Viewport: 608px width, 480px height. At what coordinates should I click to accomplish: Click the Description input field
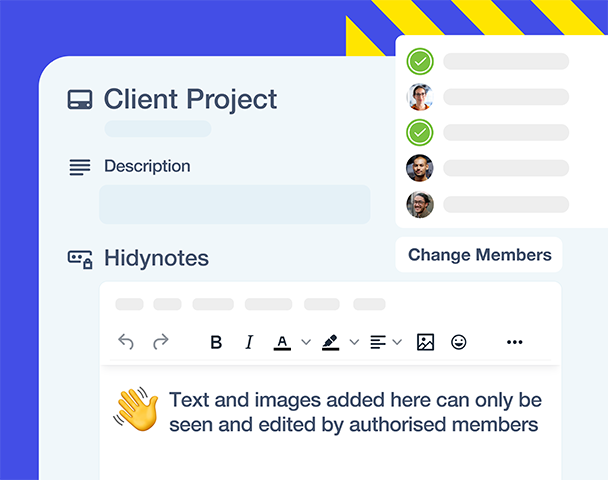[235, 204]
